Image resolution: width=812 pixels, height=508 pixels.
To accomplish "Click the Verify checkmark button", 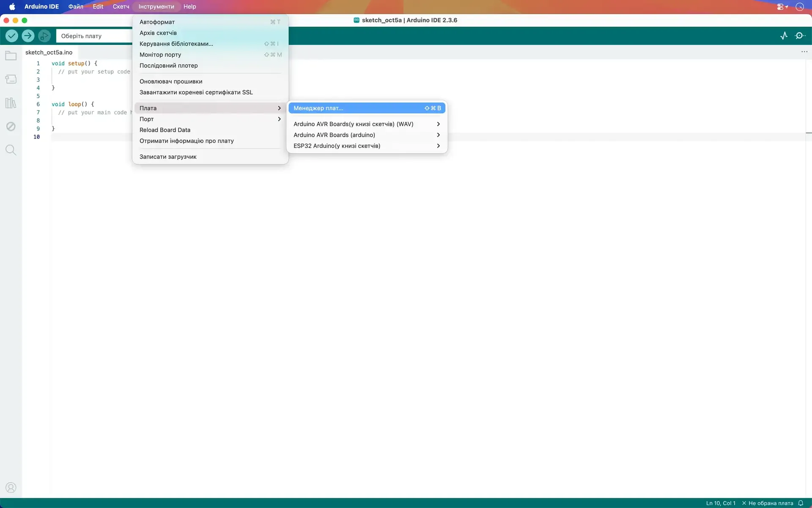I will tap(12, 36).
